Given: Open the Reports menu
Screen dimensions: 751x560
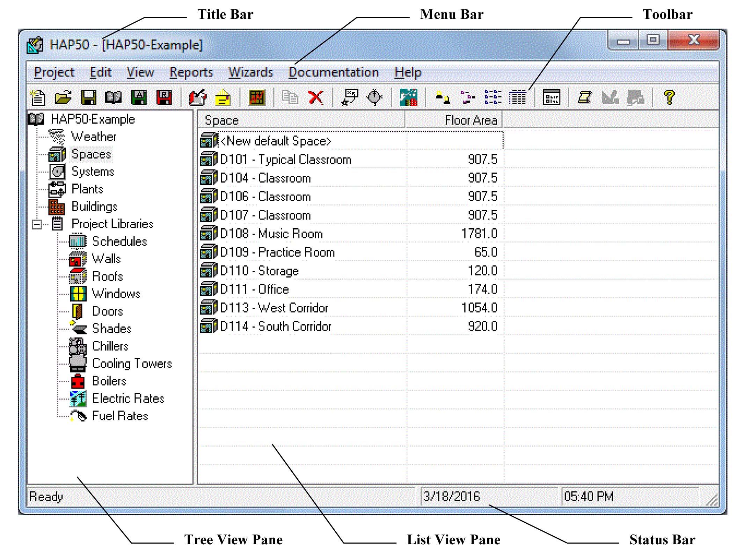Looking at the screenshot, I should (x=191, y=72).
